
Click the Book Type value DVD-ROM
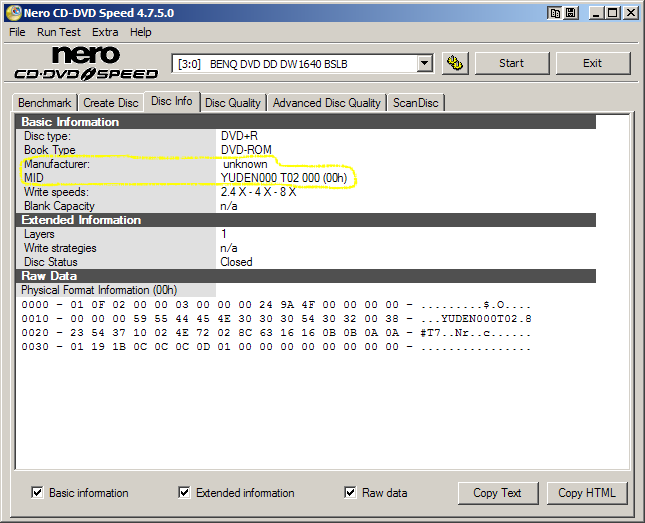[x=246, y=150]
